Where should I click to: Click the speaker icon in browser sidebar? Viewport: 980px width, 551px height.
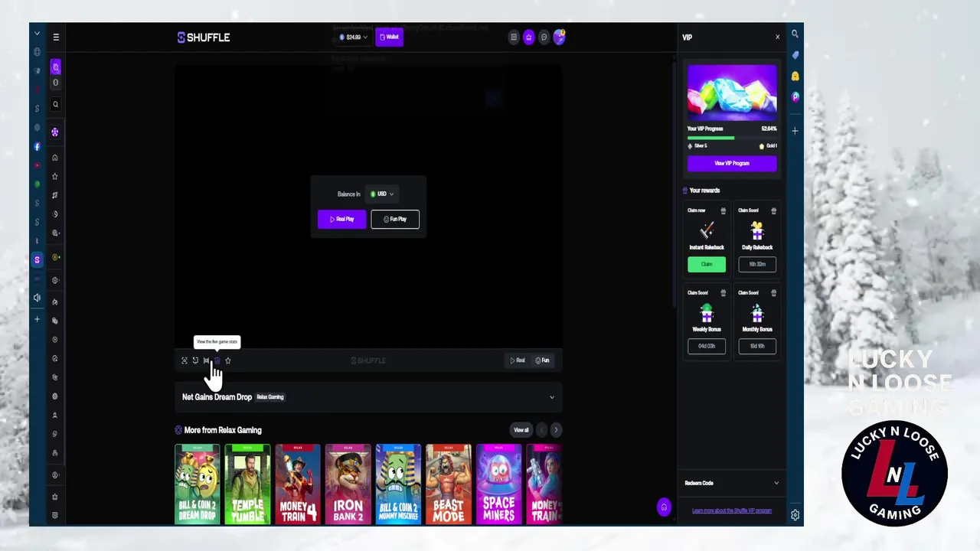pos(37,298)
